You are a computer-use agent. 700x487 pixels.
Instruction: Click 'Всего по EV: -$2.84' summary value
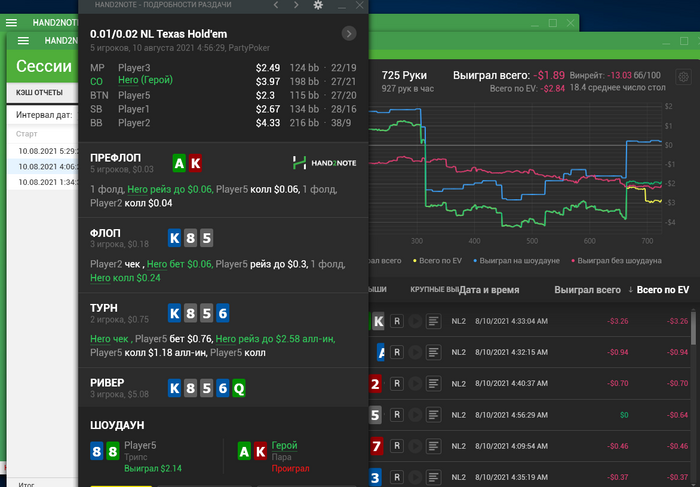tap(527, 88)
